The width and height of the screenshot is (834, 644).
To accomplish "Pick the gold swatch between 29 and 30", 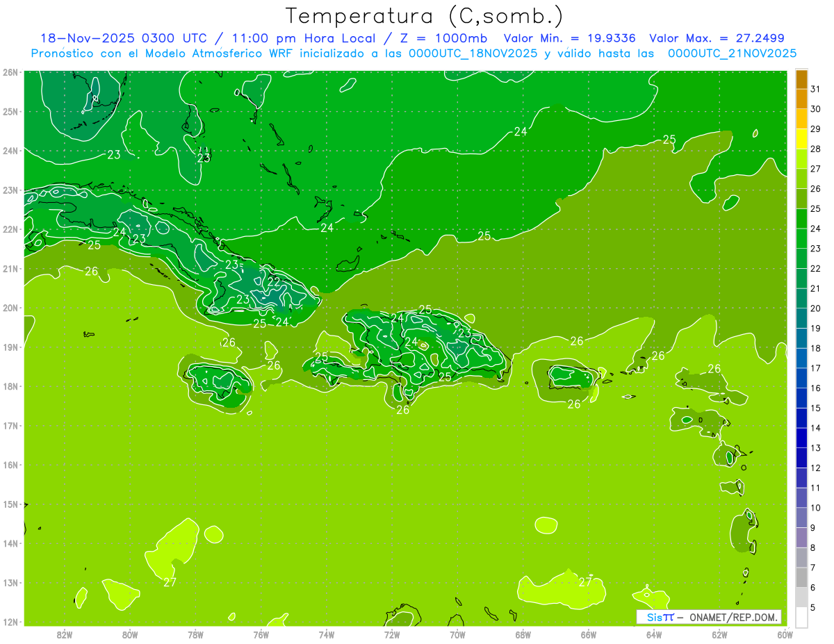I will (x=801, y=119).
